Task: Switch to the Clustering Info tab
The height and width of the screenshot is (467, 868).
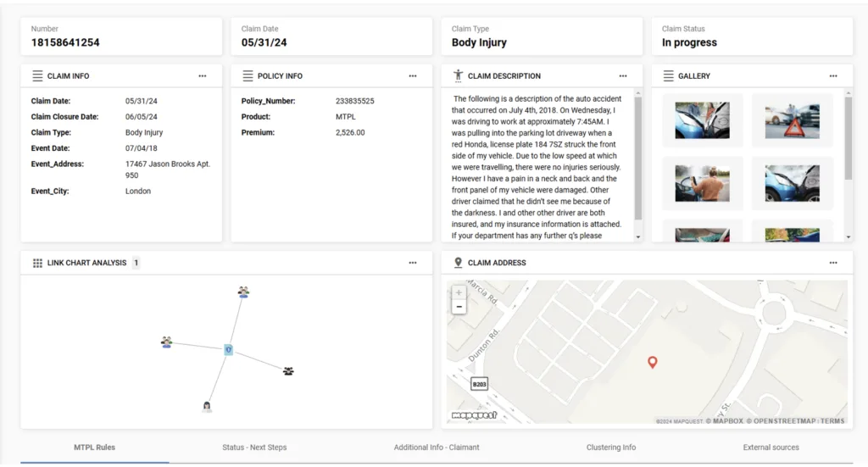Action: point(611,447)
